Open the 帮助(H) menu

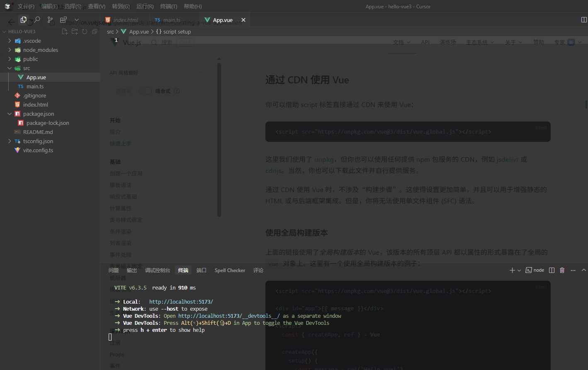click(x=193, y=6)
